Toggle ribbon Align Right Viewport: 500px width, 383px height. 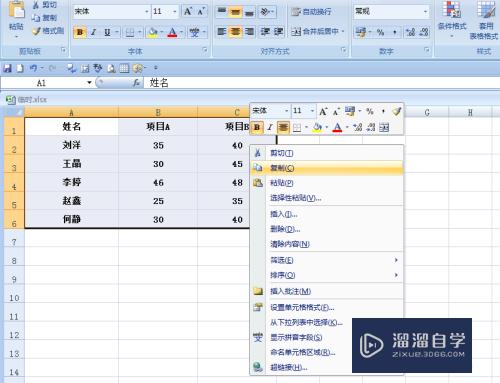click(x=249, y=32)
